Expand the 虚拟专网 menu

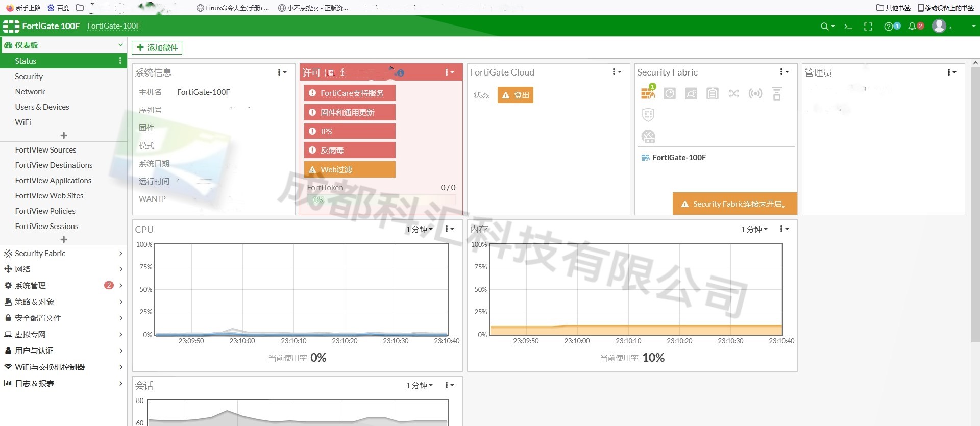(x=63, y=334)
